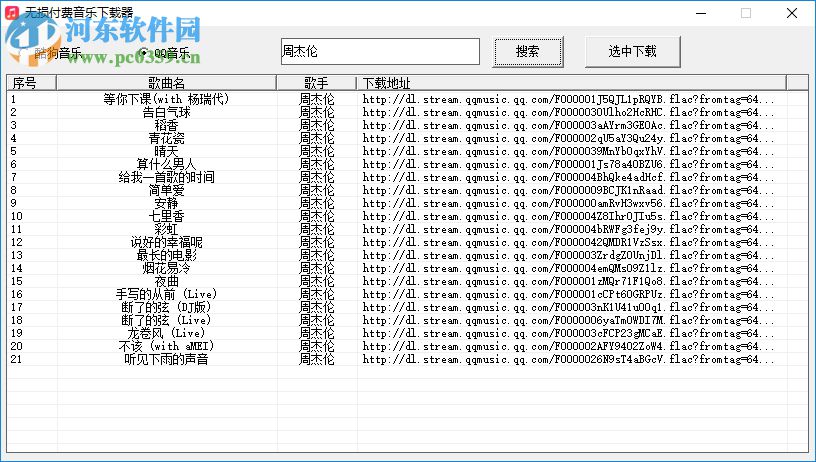The height and width of the screenshot is (462, 816).
Task: Select song 手写的从前 (Live)
Action: pyautogui.click(x=166, y=294)
